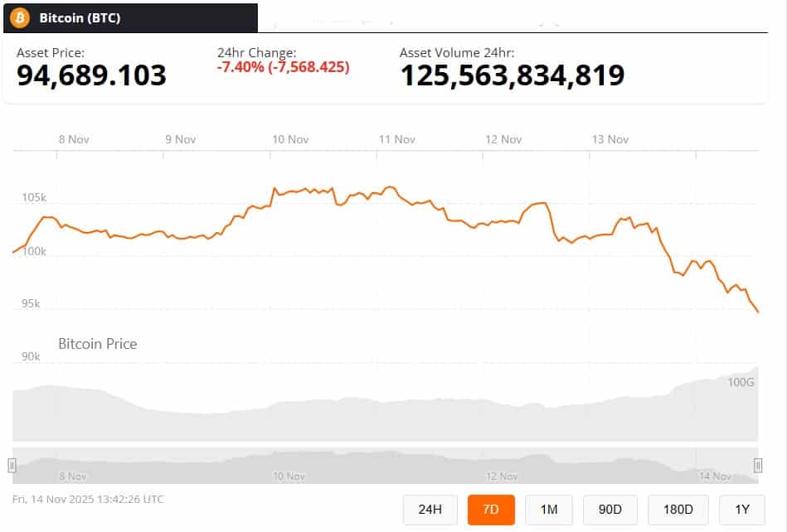Click the Bitcoin Price chart label
787x532 pixels.
[x=97, y=344]
